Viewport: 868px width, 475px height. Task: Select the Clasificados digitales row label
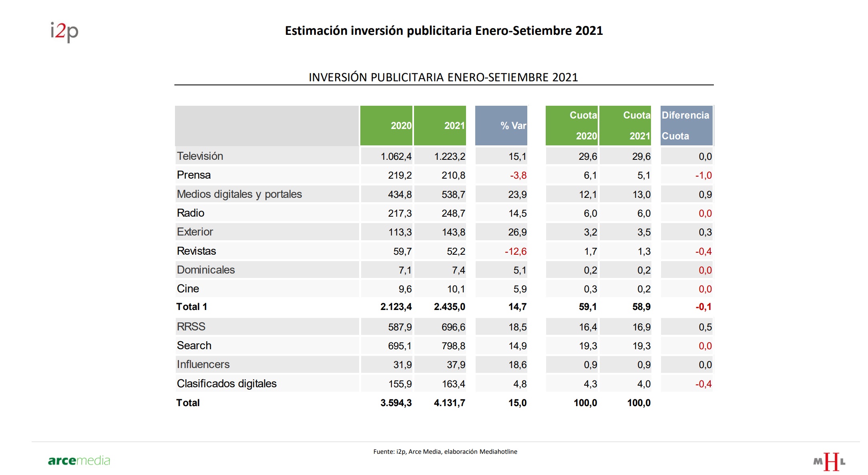coord(227,384)
